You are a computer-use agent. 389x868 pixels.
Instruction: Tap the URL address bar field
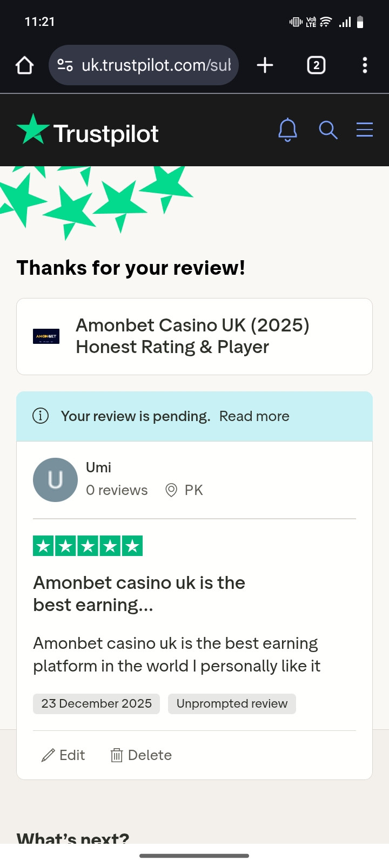point(157,65)
